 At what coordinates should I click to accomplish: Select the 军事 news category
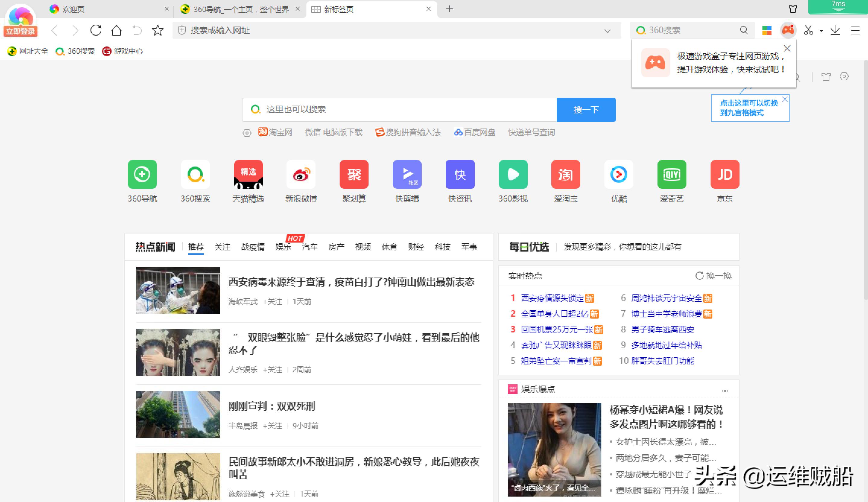pyautogui.click(x=469, y=247)
